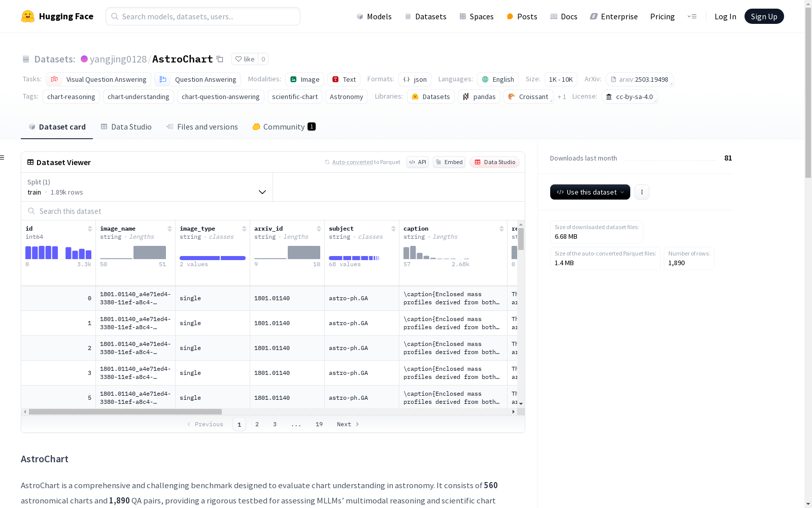Sort by the arxiv_id column
Screen dimensions: 812x508
pos(319,229)
